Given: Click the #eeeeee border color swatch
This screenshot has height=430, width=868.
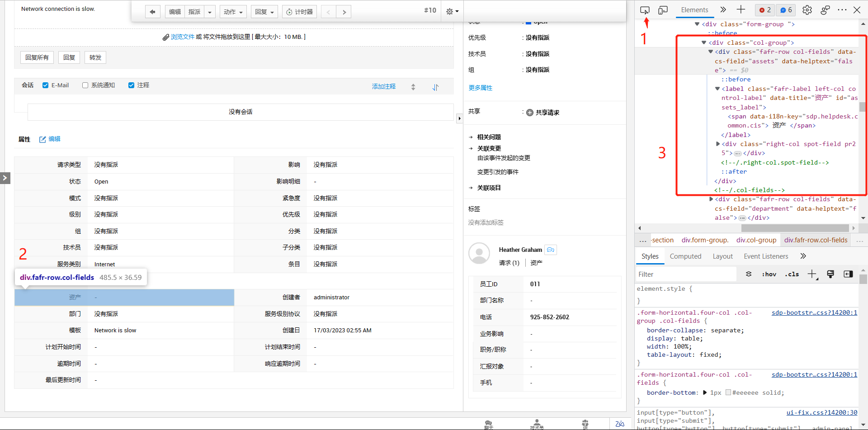Looking at the screenshot, I should (x=728, y=392).
